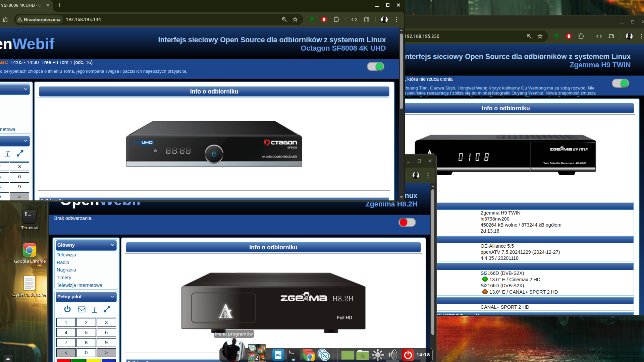Screen dimensions: 644x362
Task: Click the remote power icon in Pełny pilot
Action: 67,309
